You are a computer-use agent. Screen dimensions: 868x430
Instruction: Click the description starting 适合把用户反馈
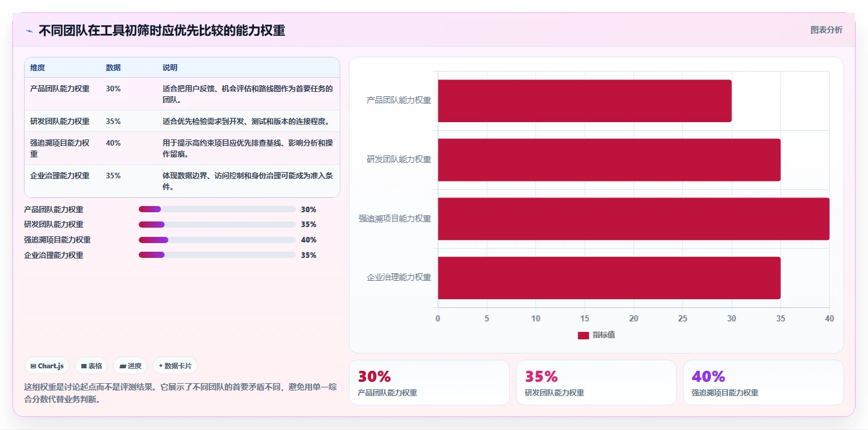click(248, 94)
